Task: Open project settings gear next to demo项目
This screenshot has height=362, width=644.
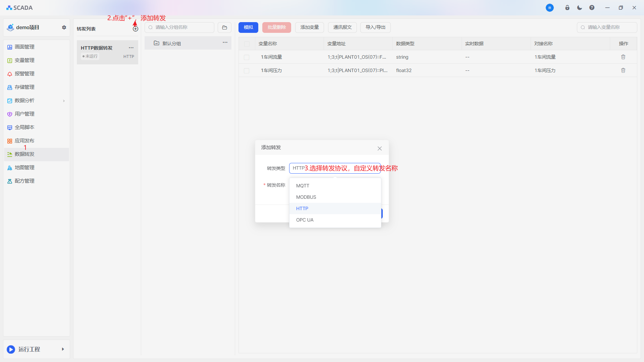Action: click(64, 27)
